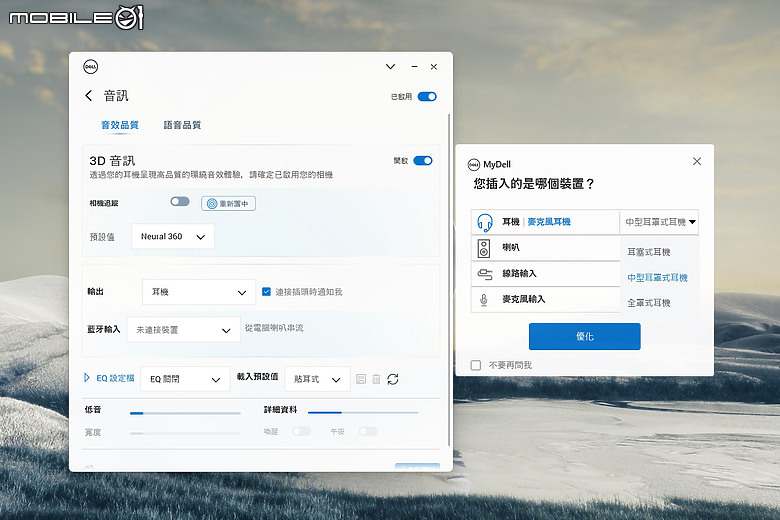This screenshot has width=780, height=520.
Task: Click the reset EQ refresh icon
Action: click(393, 379)
